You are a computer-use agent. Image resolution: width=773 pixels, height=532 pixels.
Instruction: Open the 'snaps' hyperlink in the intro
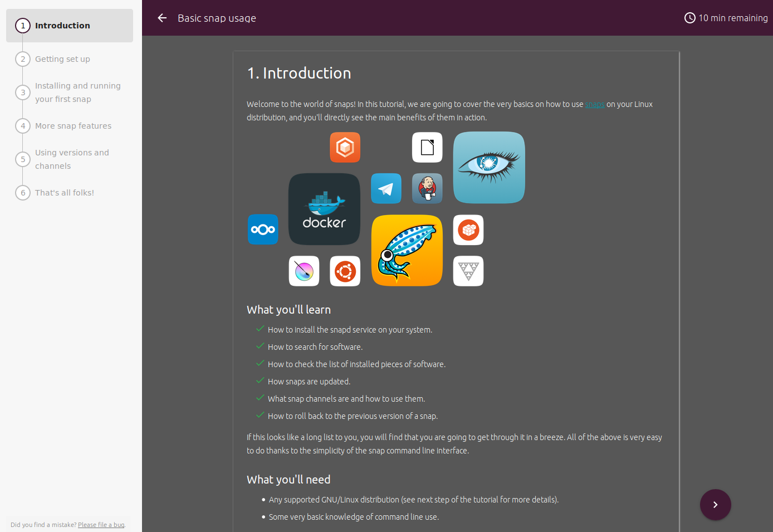(x=594, y=104)
